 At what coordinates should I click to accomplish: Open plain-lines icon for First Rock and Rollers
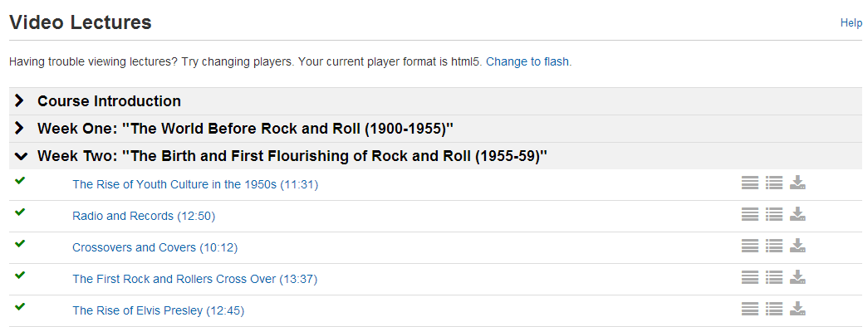(750, 277)
